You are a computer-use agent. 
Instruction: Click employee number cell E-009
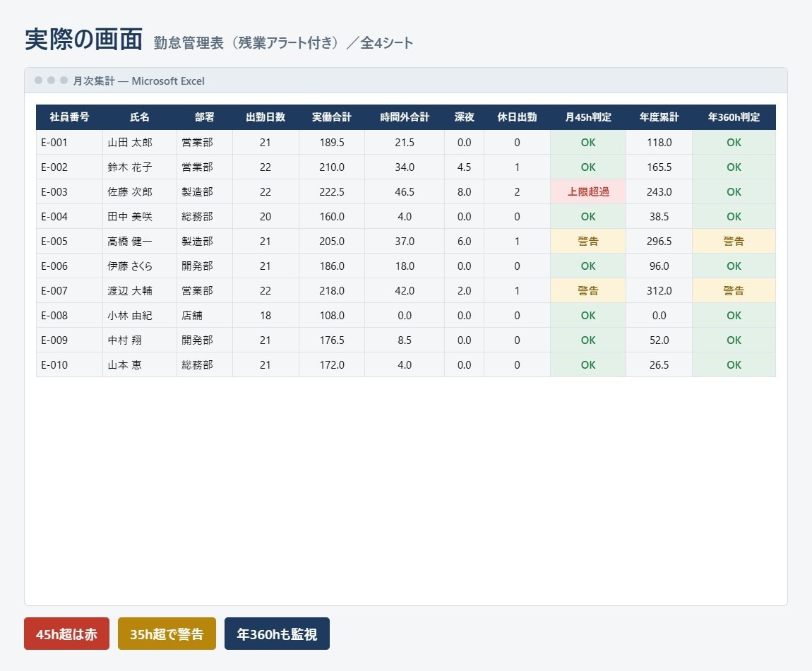tap(69, 340)
